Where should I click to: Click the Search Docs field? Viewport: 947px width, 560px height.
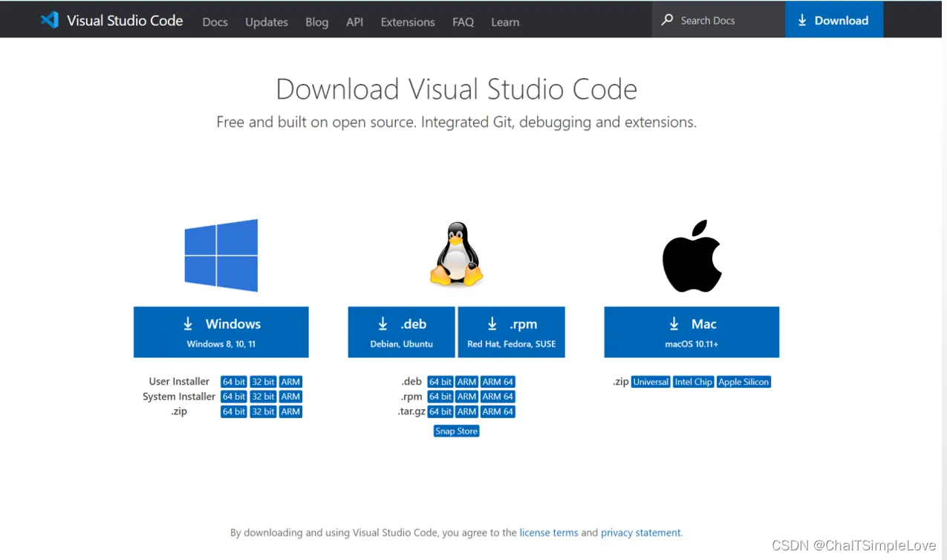pyautogui.click(x=718, y=20)
